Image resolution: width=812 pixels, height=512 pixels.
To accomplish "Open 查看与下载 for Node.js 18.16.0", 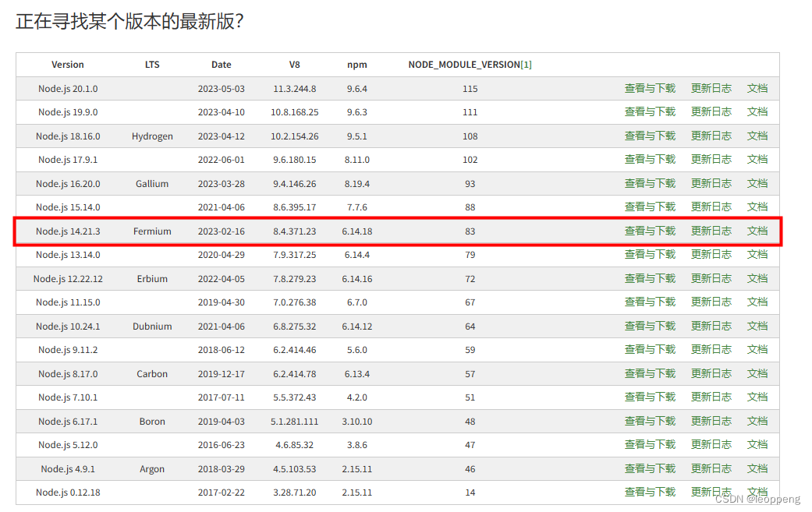I will [x=650, y=136].
